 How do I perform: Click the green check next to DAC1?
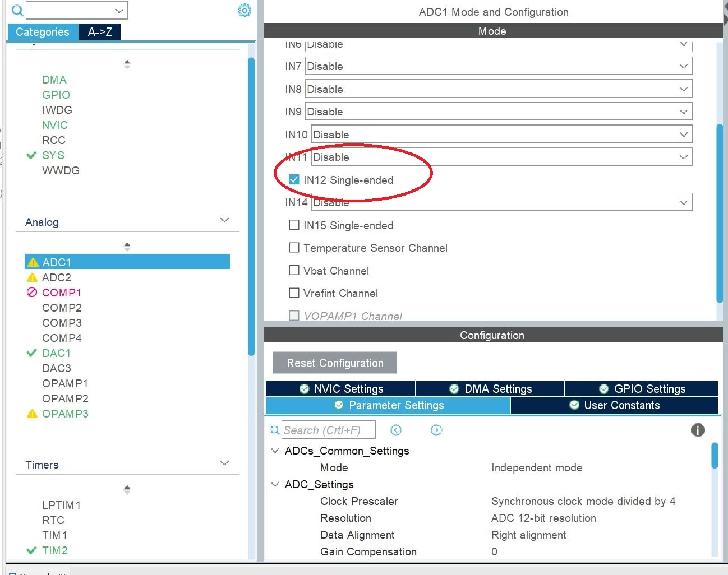[x=31, y=353]
